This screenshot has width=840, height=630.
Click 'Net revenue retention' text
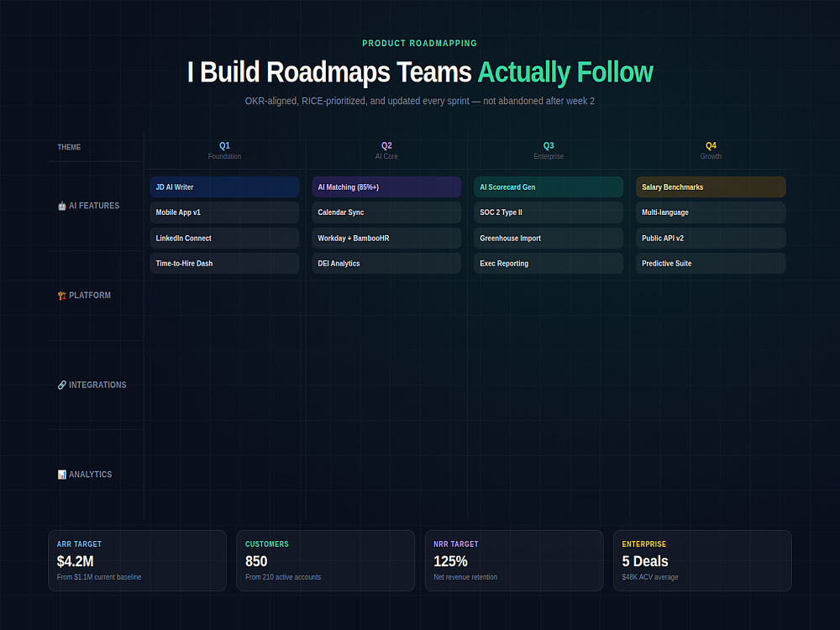[465, 577]
